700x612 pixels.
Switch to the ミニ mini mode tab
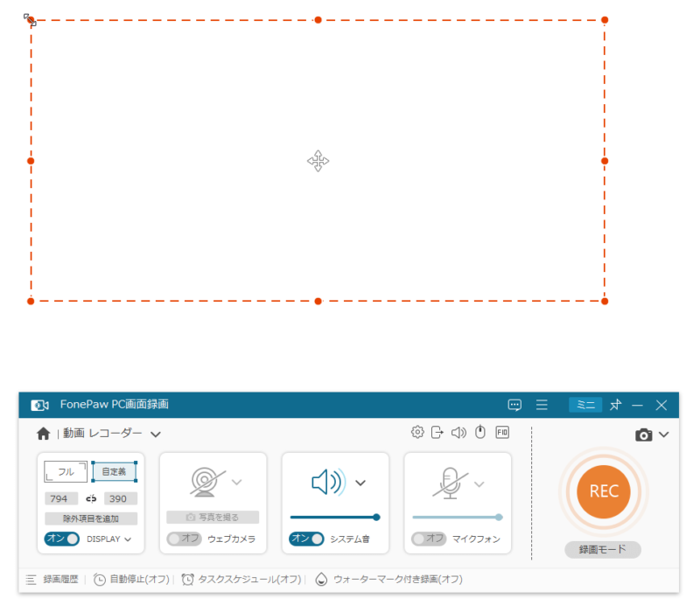(585, 405)
